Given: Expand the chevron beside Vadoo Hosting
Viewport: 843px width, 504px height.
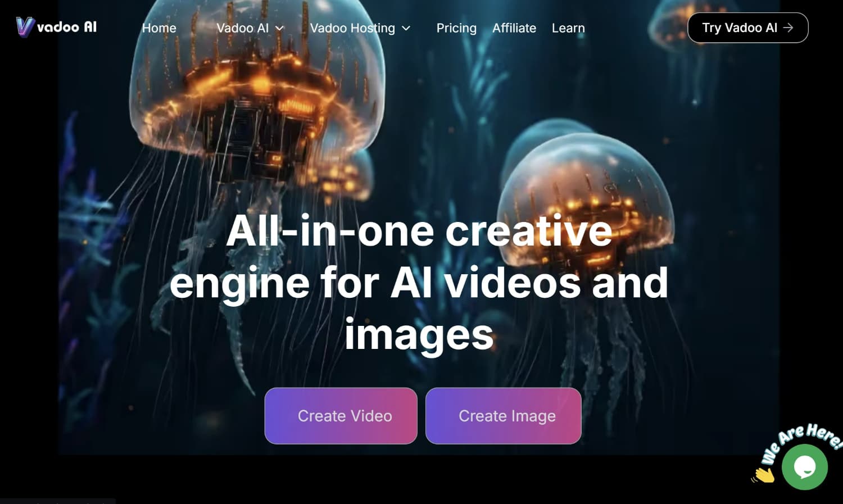Looking at the screenshot, I should point(406,28).
